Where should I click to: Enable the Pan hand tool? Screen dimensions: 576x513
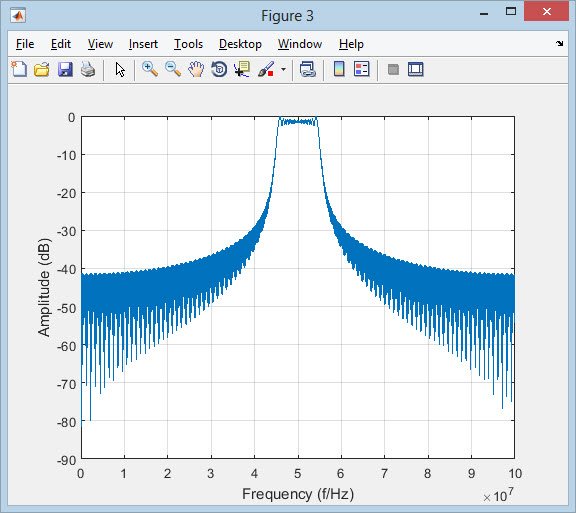(x=196, y=69)
